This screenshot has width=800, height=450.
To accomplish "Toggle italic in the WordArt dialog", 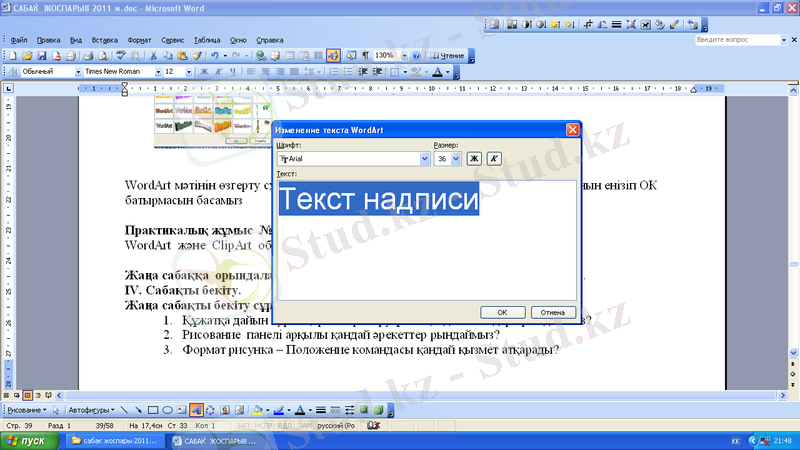I will [494, 158].
